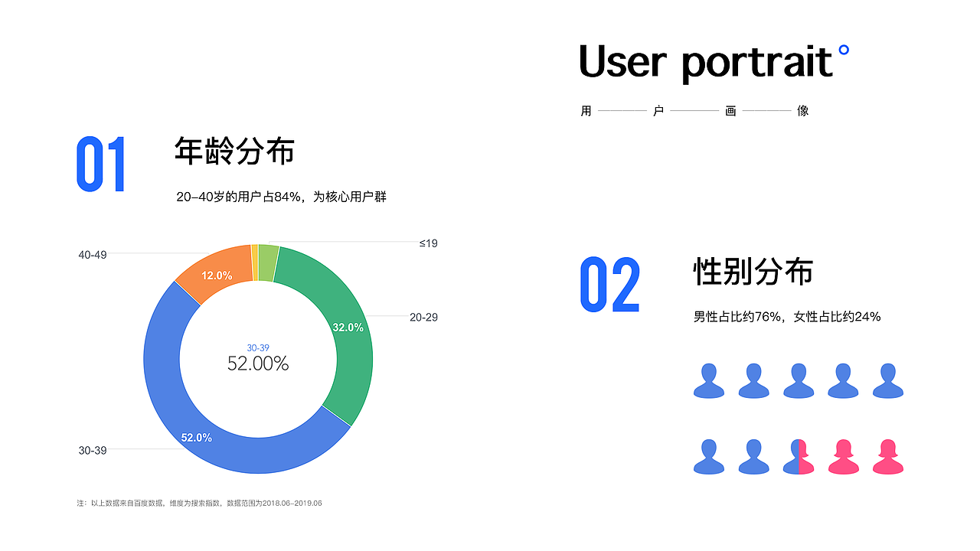Viewport: 980px width, 551px height.
Task: Click the blue circle icon beside User portrait title
Action: (x=843, y=51)
